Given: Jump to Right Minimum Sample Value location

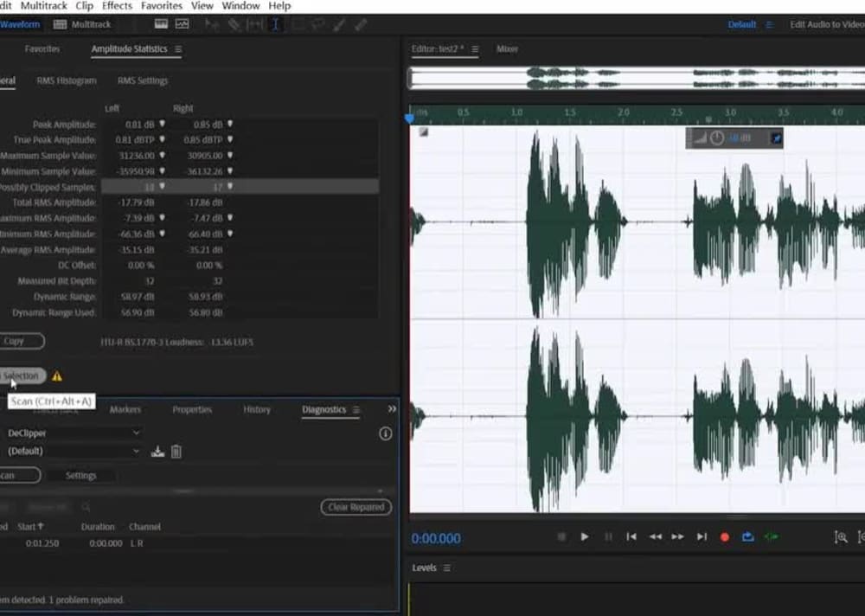Looking at the screenshot, I should click(x=230, y=171).
